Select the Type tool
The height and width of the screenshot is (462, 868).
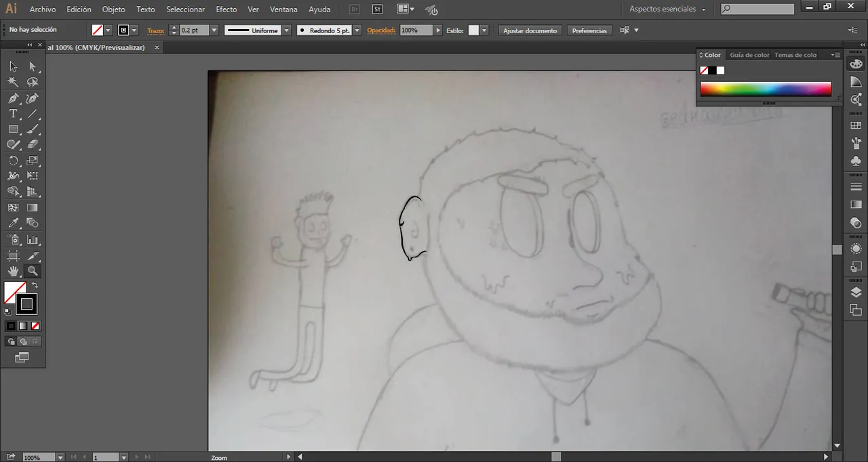point(14,113)
